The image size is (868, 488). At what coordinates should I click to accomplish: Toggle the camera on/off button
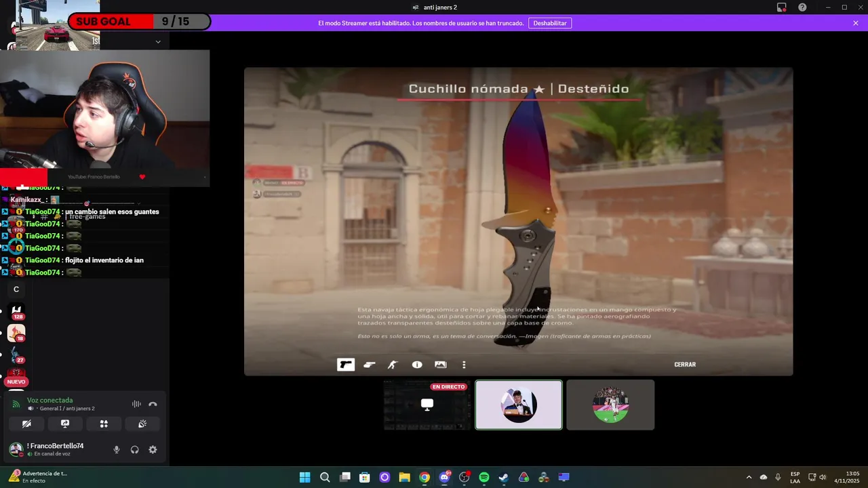coord(26,424)
